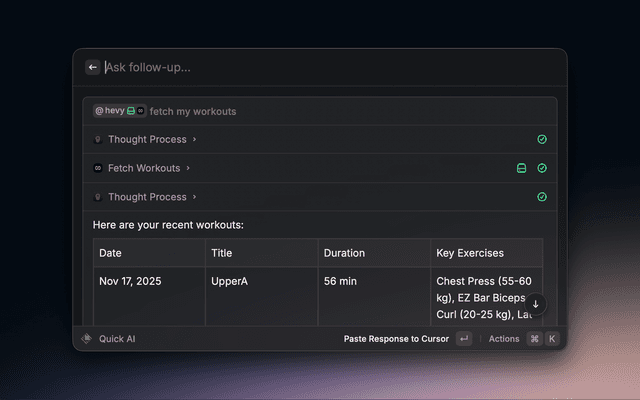The height and width of the screenshot is (400, 640).
Task: Click the green Hevy icon on Fetch Workouts row
Action: coord(521,168)
